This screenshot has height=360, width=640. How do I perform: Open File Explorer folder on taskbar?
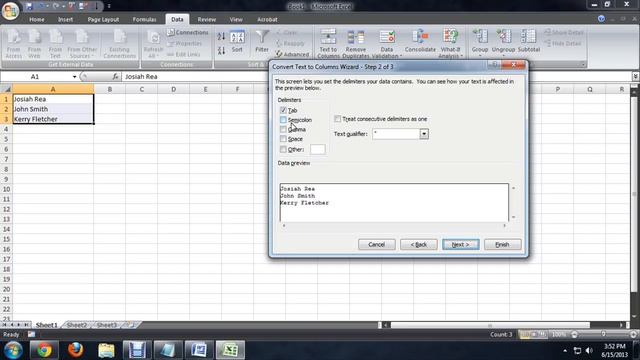click(106, 350)
